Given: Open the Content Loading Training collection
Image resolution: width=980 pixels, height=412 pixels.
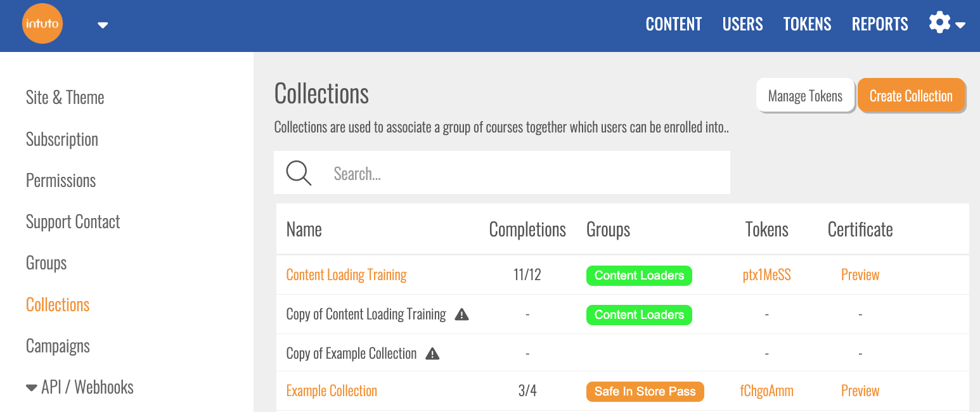Looking at the screenshot, I should (346, 275).
